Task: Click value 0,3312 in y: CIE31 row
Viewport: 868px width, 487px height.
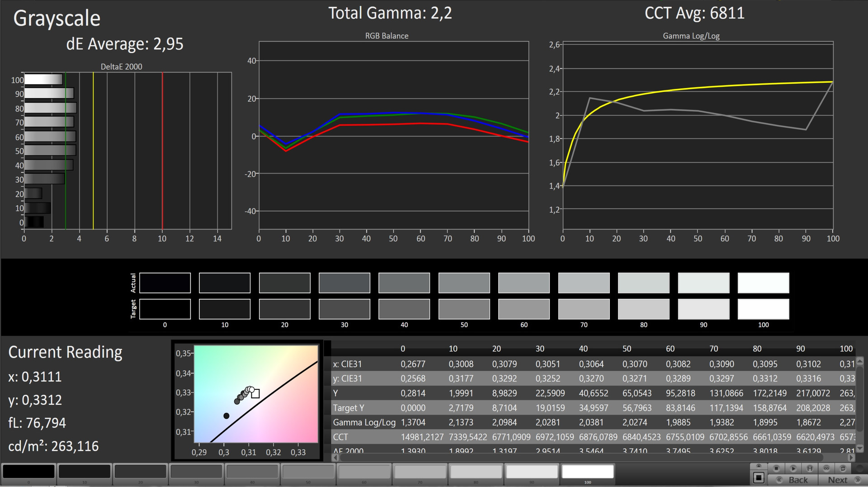Action: 765,378
